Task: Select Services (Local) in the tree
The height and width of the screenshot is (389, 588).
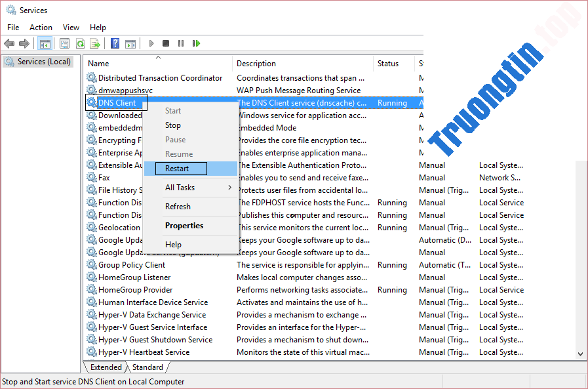Action: (44, 62)
